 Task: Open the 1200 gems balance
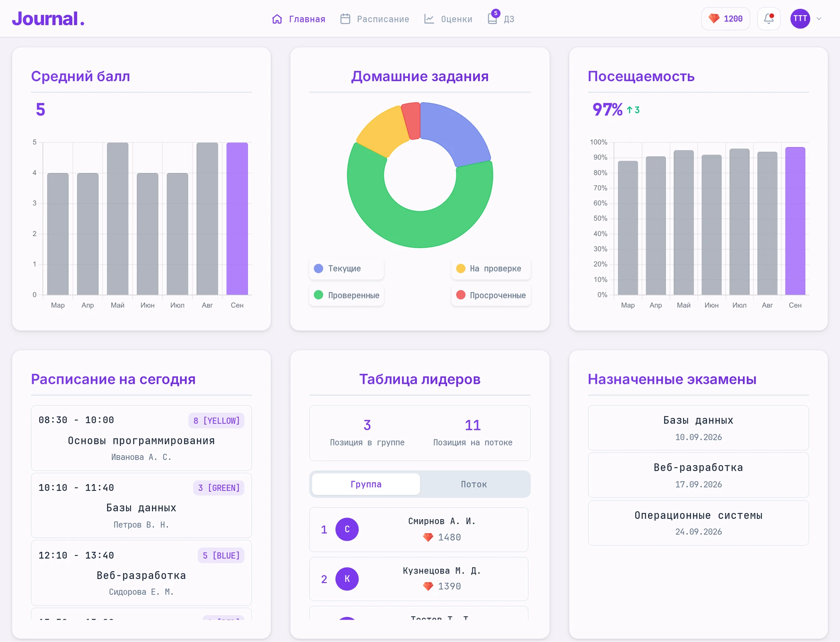coord(725,18)
